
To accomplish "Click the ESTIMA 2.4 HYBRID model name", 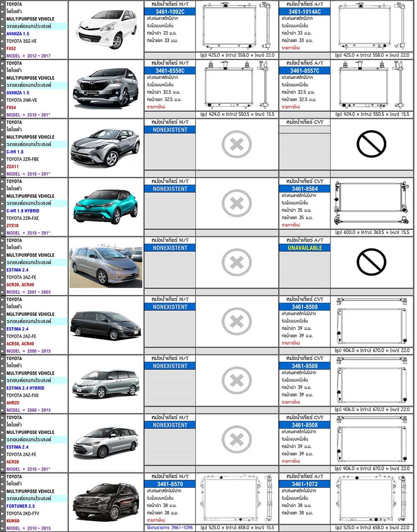I will pyautogui.click(x=25, y=388).
